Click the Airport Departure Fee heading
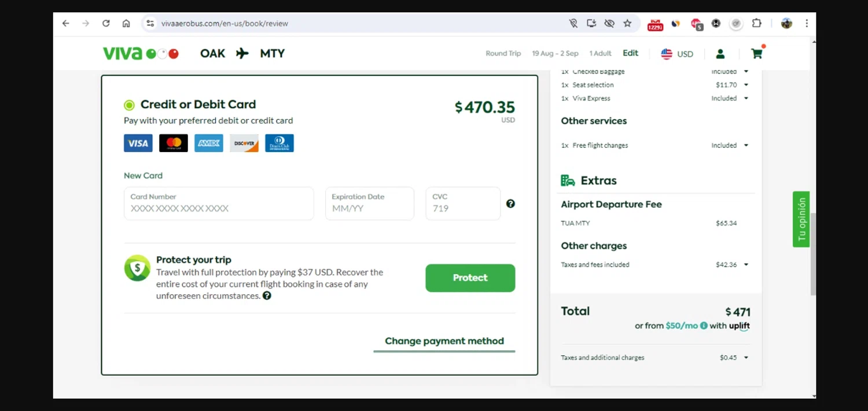 click(611, 205)
